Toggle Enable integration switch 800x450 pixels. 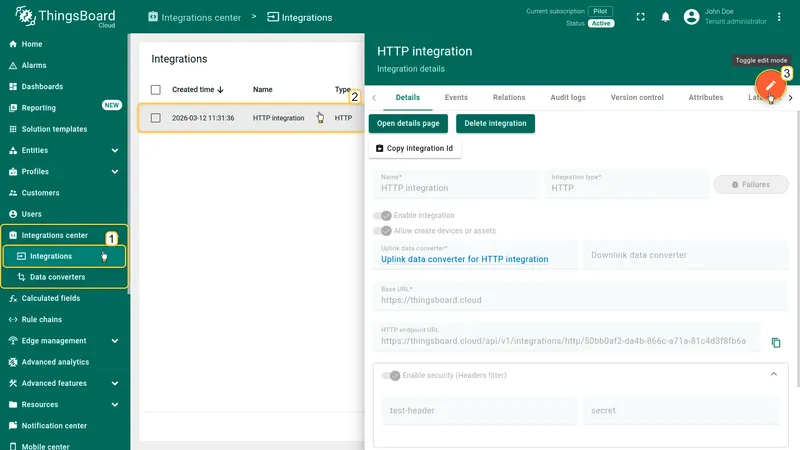[x=382, y=216]
